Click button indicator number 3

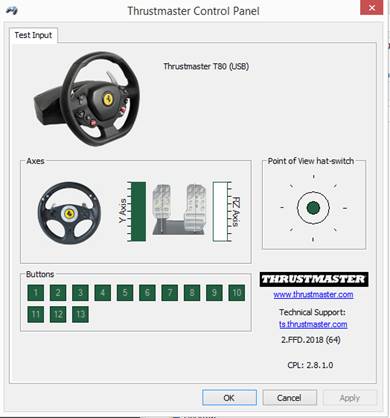click(x=80, y=293)
